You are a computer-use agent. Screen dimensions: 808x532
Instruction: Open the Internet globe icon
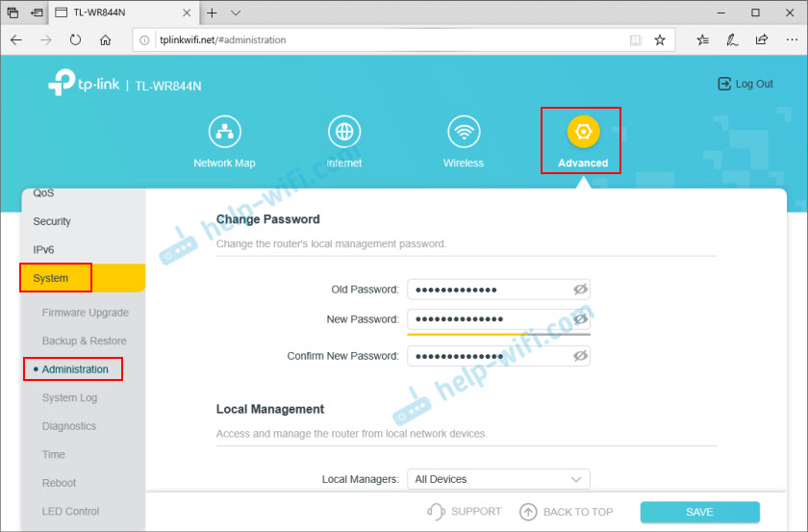343,132
